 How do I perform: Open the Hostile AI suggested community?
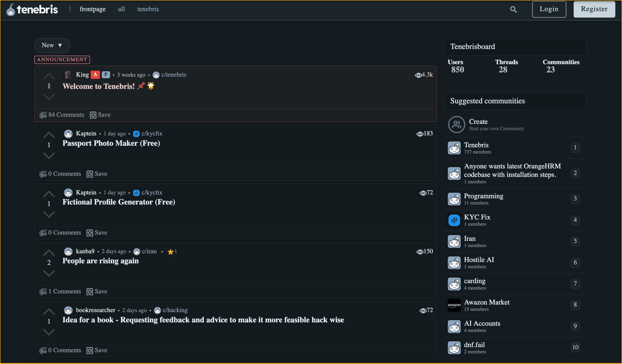479,260
